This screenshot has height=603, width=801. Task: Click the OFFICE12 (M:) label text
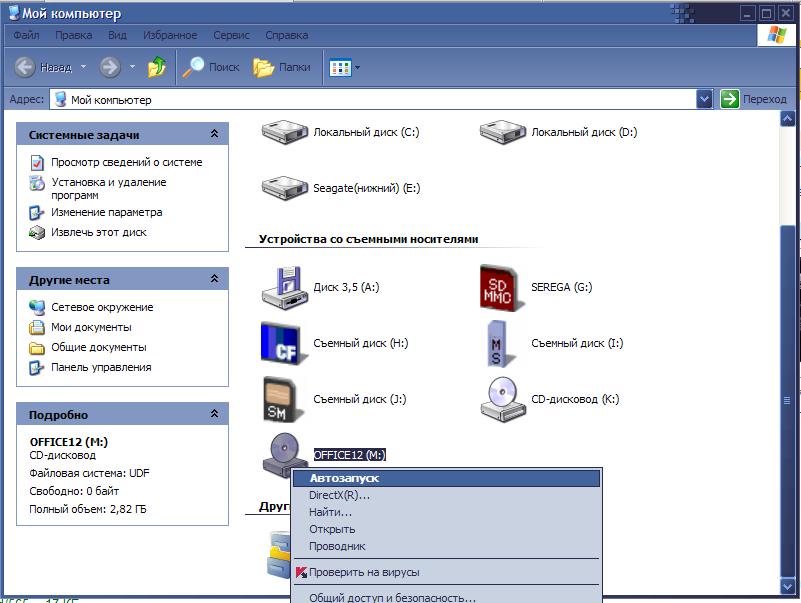point(349,455)
